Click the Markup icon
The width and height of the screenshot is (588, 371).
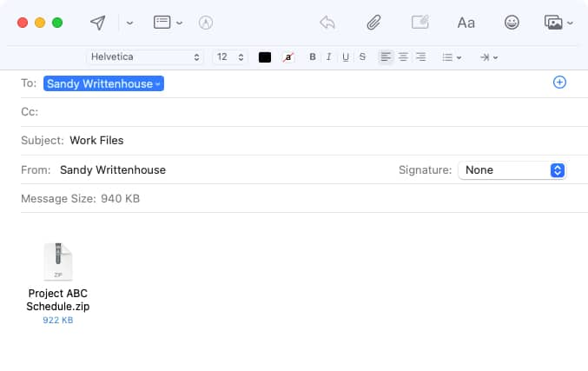point(206,23)
